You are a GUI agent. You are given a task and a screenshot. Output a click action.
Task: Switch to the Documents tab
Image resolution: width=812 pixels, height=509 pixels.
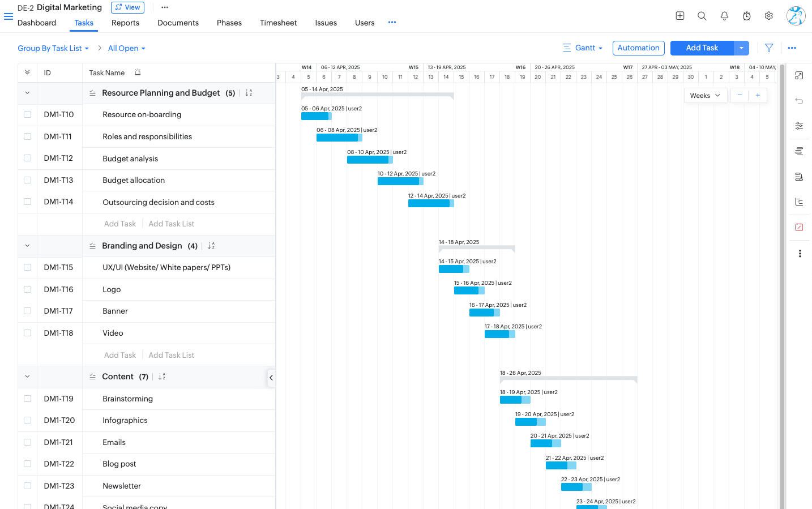178,23
